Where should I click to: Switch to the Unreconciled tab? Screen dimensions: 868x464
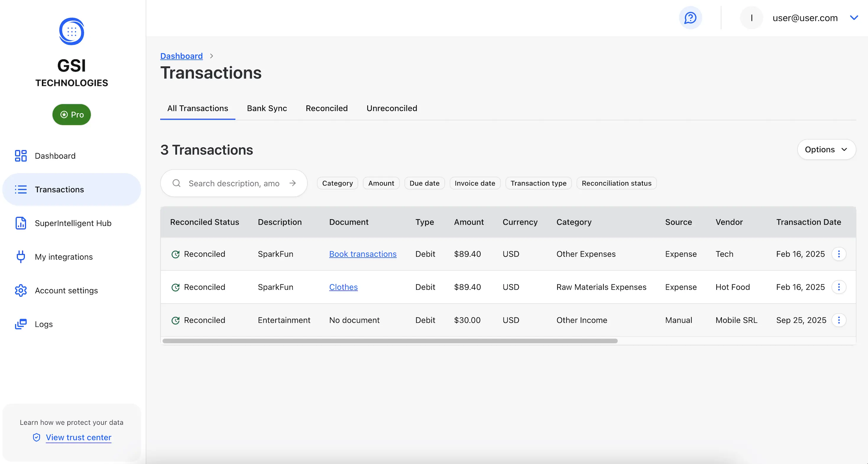(x=391, y=108)
